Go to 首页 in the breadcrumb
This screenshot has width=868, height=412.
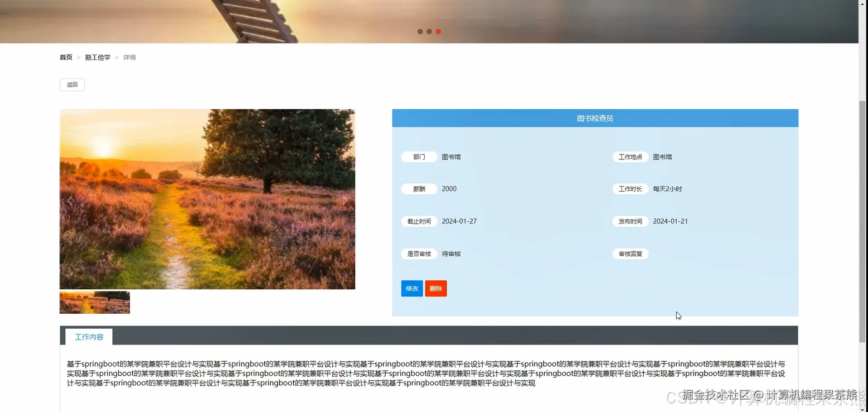66,57
